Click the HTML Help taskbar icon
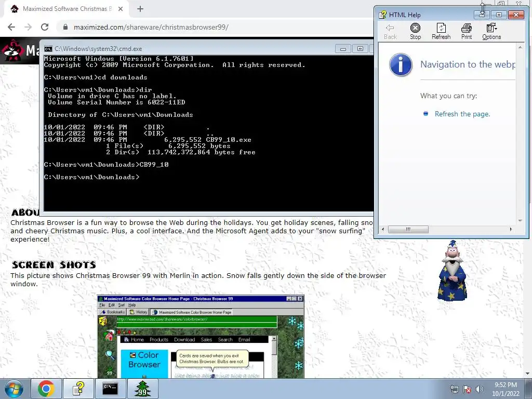The image size is (532, 399). pos(78,389)
